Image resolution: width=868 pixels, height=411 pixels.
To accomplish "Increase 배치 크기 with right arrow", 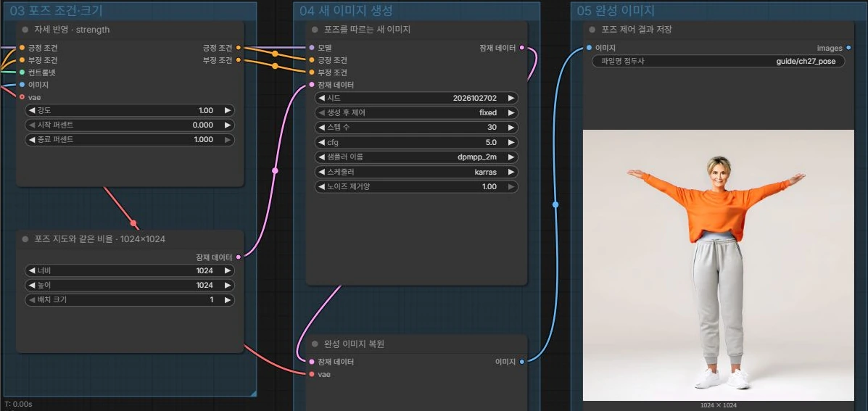I will tap(228, 300).
